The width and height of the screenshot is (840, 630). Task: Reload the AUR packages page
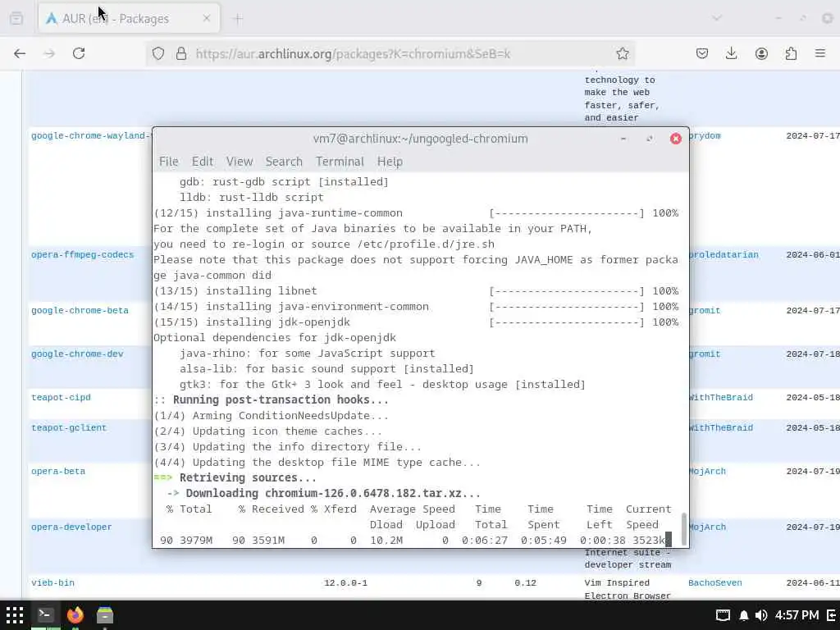[x=79, y=53]
